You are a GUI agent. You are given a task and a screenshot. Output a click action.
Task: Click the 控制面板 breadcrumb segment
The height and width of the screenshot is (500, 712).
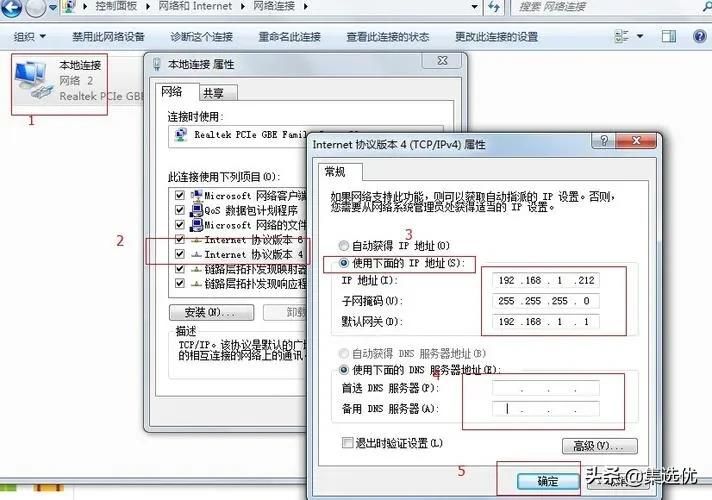tap(116, 6)
